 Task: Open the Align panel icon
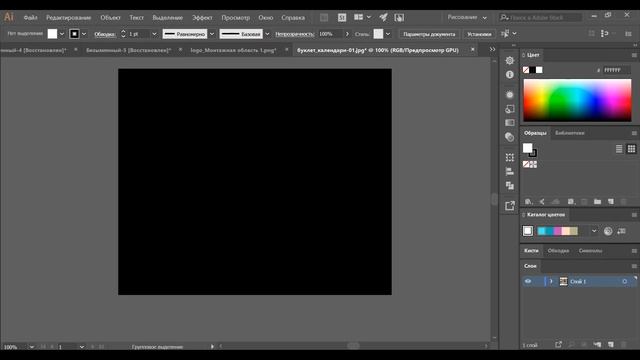pyautogui.click(x=509, y=171)
